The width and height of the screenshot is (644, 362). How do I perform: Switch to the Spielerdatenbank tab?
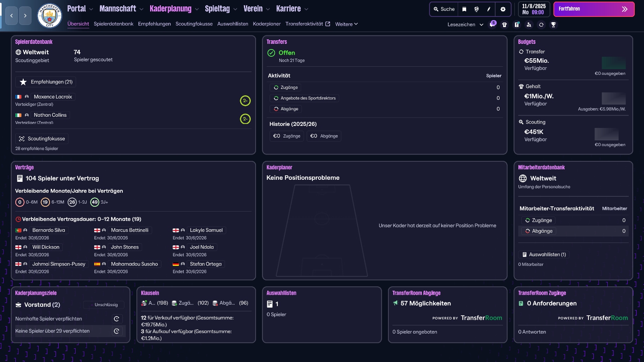(114, 24)
